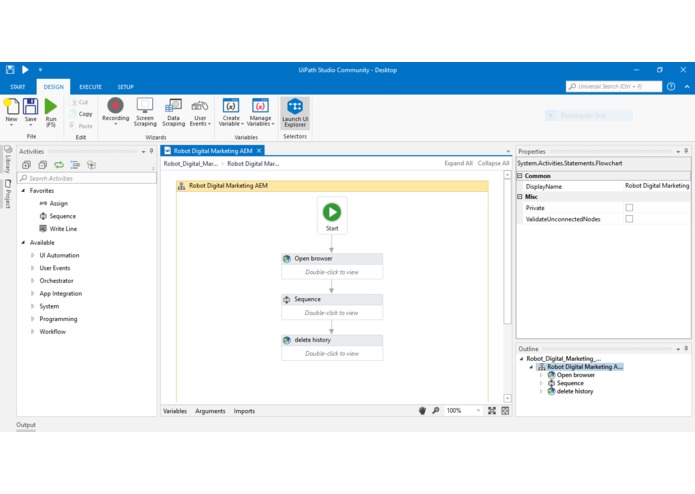Screen dimensions: 695x494
Task: Save the project using the ribbon Save icon
Action: pyautogui.click(x=31, y=112)
